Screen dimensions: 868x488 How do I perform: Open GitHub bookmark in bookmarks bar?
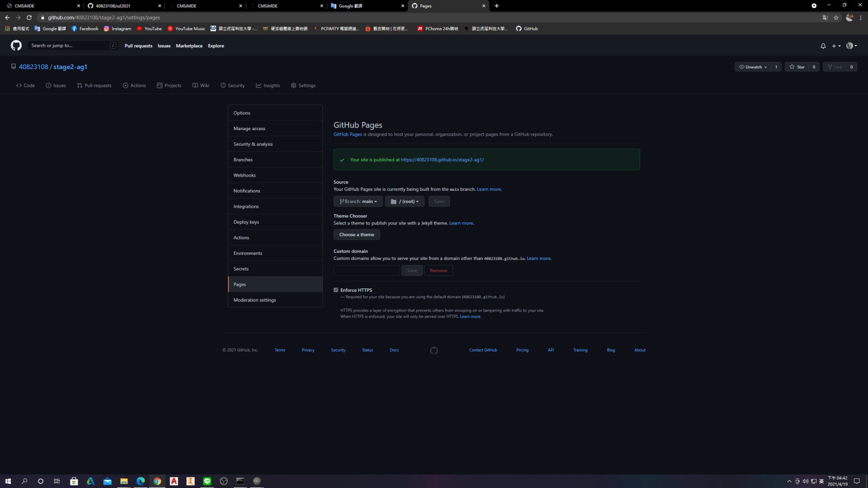(527, 28)
